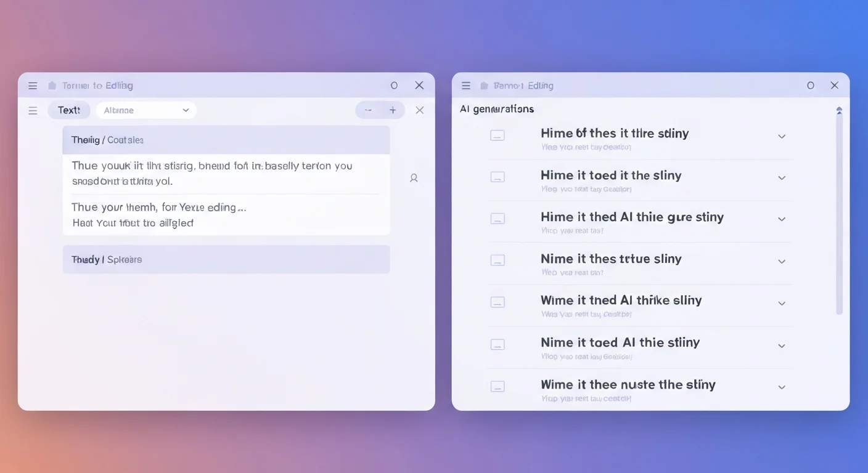868x473 pixels.
Task: Open the 'Altinae' dropdown
Action: [x=146, y=110]
